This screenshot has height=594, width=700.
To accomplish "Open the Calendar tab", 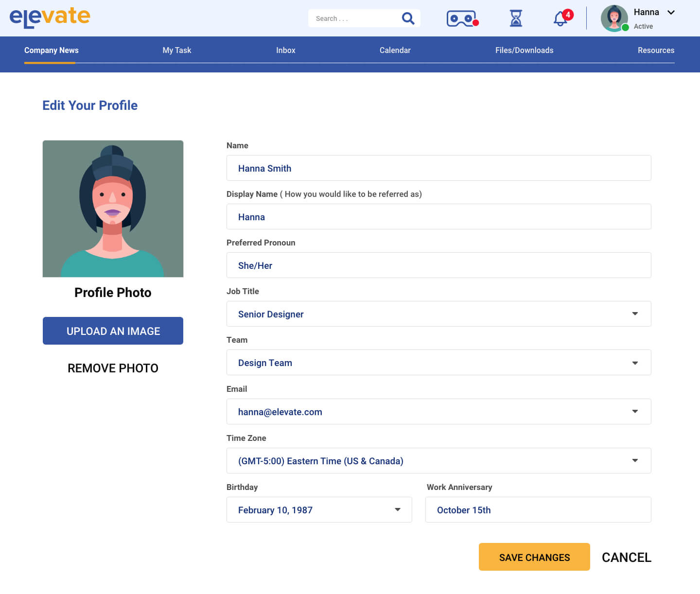I will [395, 50].
